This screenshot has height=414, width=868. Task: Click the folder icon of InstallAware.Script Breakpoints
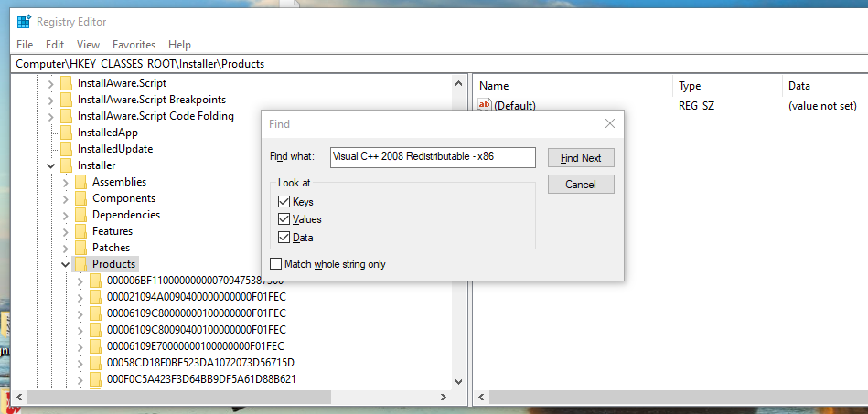click(x=67, y=101)
